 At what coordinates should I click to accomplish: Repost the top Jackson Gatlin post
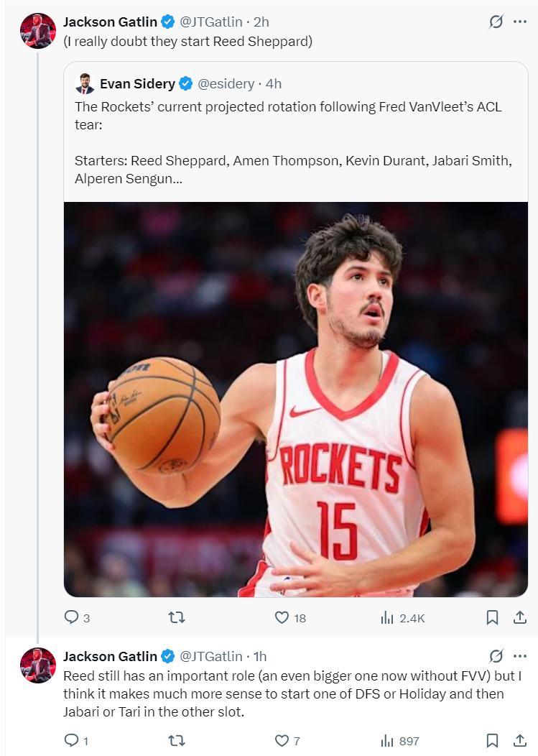176,617
